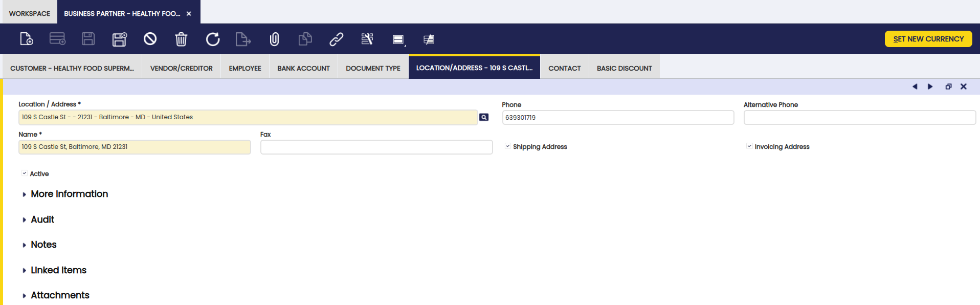980x305 pixels.
Task: Switch to the Bank Account tab
Action: (x=303, y=68)
